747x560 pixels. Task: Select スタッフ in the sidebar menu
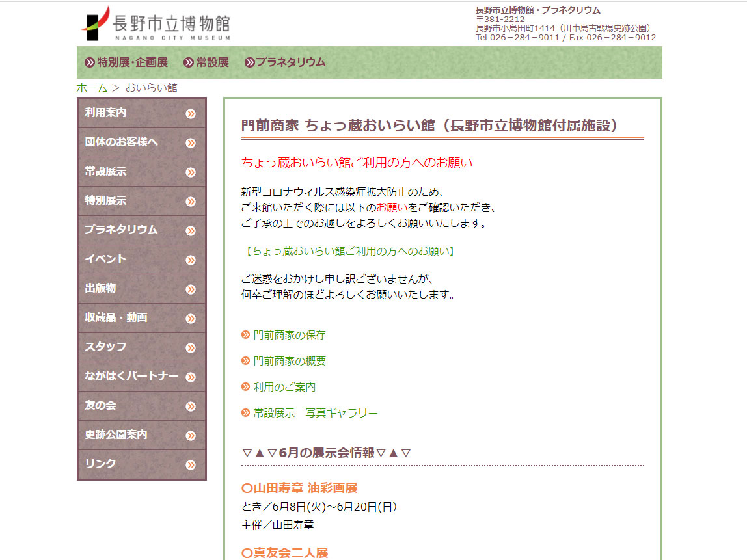141,347
